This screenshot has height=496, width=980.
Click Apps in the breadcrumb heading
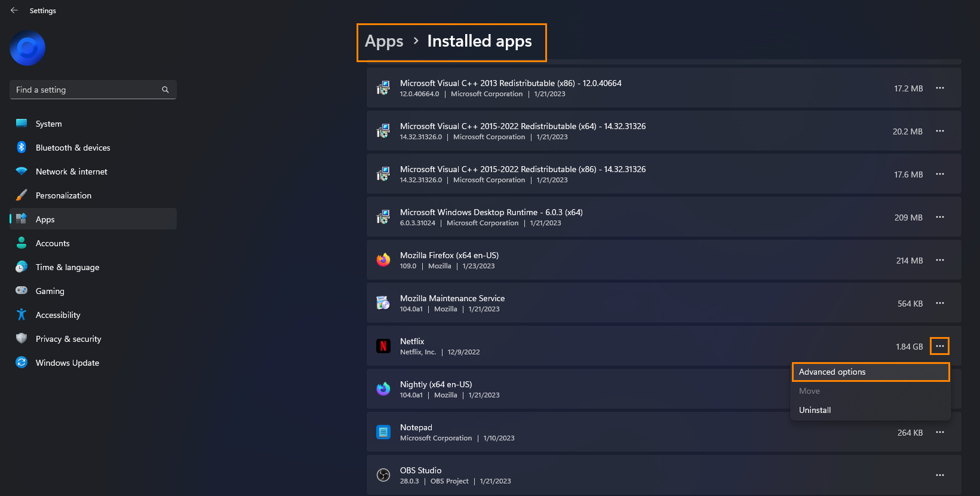384,41
